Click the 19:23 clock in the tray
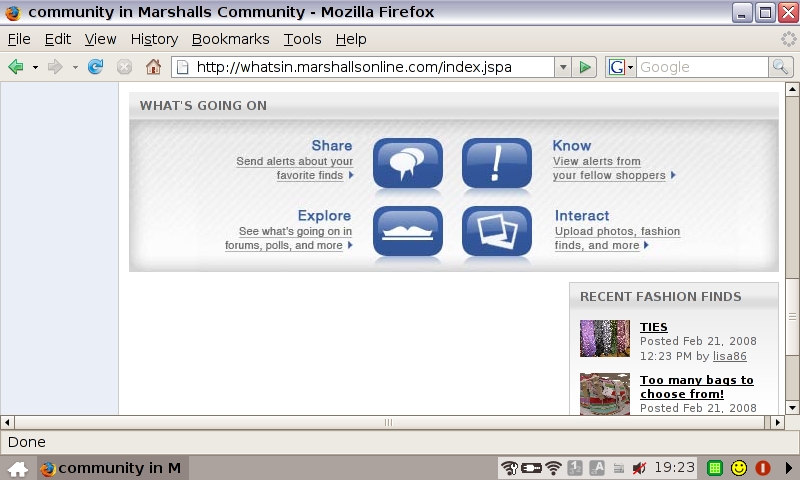Image resolution: width=800 pixels, height=480 pixels. point(674,467)
